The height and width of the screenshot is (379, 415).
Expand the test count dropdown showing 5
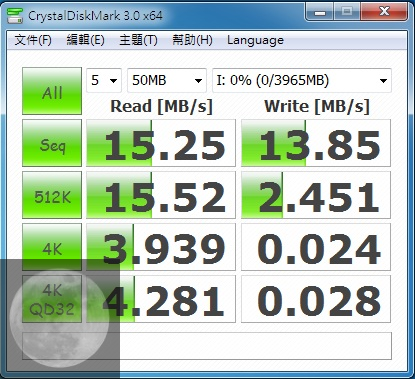tap(104, 80)
